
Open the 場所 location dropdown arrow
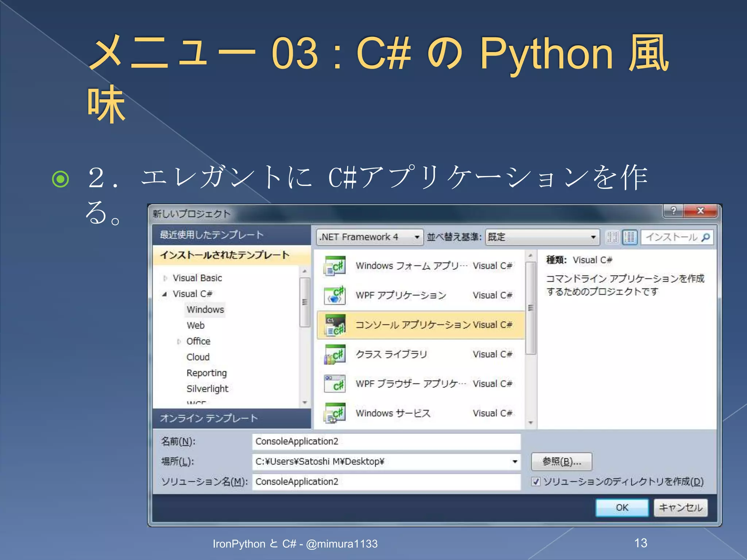point(515,462)
